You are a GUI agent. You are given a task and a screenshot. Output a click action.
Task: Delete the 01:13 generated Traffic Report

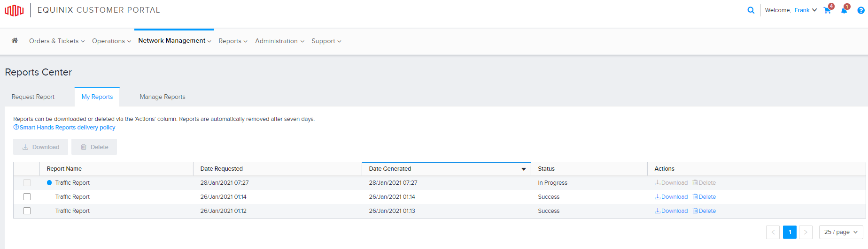tap(704, 211)
